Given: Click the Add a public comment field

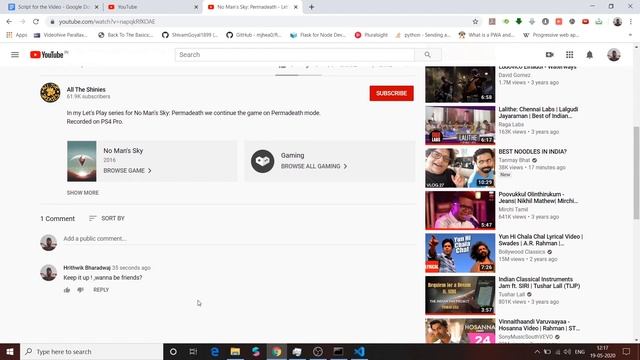Looking at the screenshot, I should point(239,239).
